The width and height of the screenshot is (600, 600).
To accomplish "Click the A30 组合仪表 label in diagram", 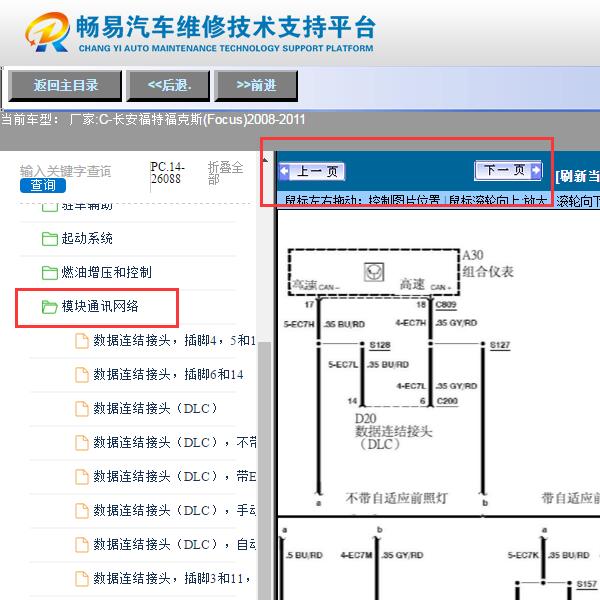I will 488,264.
